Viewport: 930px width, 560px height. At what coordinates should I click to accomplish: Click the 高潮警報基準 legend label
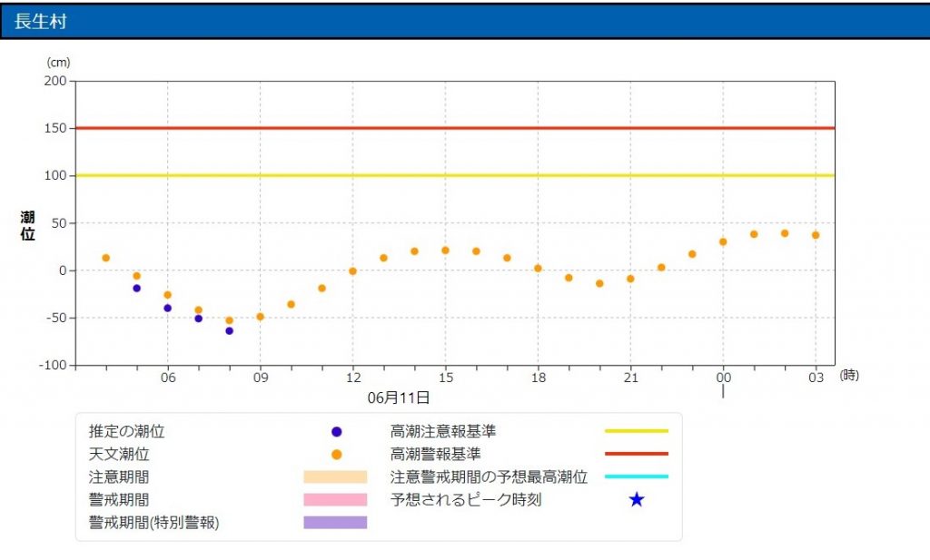tap(435, 454)
